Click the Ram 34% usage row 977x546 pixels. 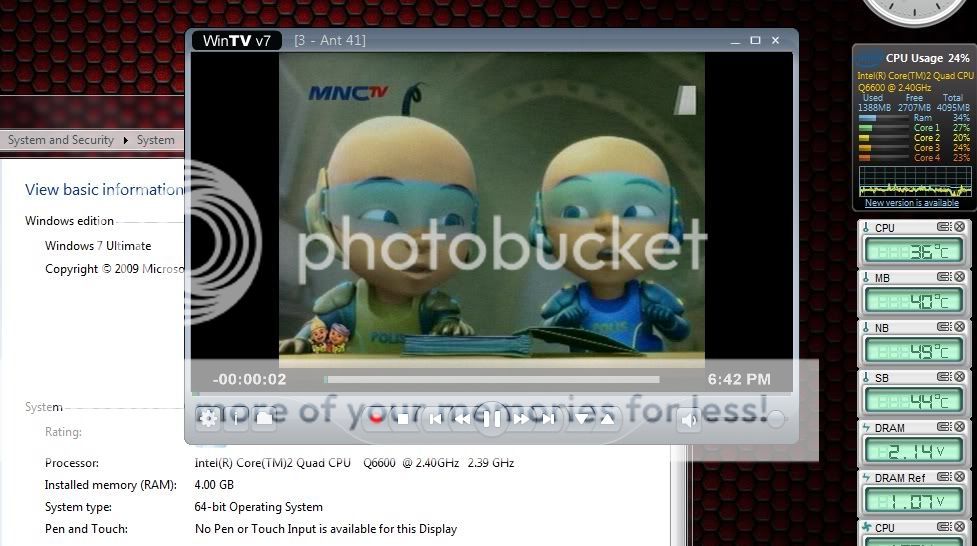914,118
